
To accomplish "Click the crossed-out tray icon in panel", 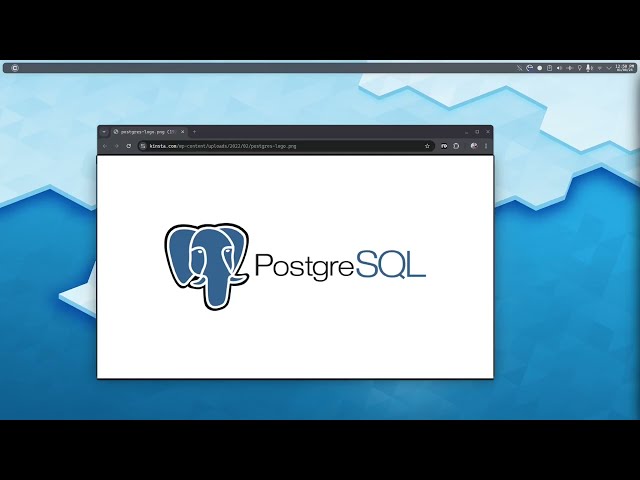I will coord(519,68).
